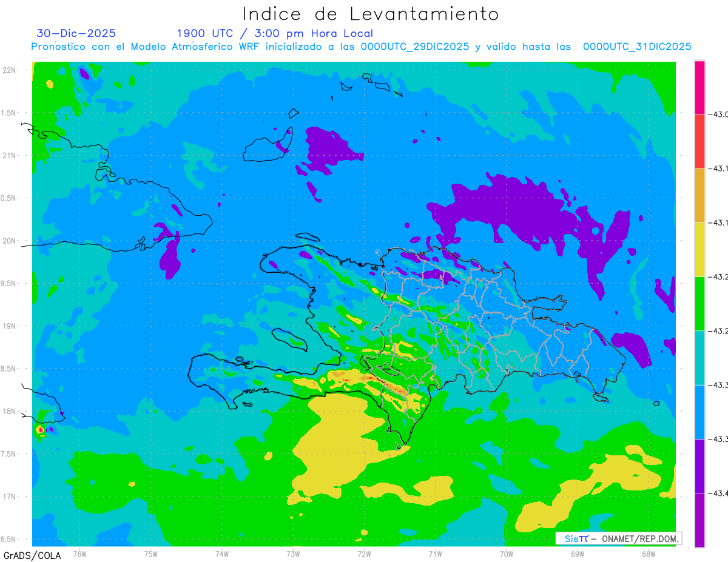Click the '1900 UTC / 3:00 pm Hora Local' text
The image size is (728, 562).
tap(275, 34)
